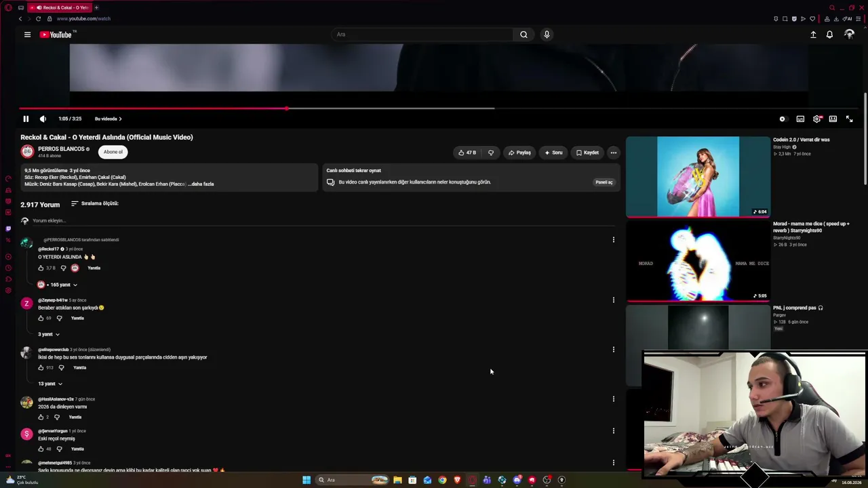Switch to theater mode
This screenshot has width=868, height=488.
[833, 119]
